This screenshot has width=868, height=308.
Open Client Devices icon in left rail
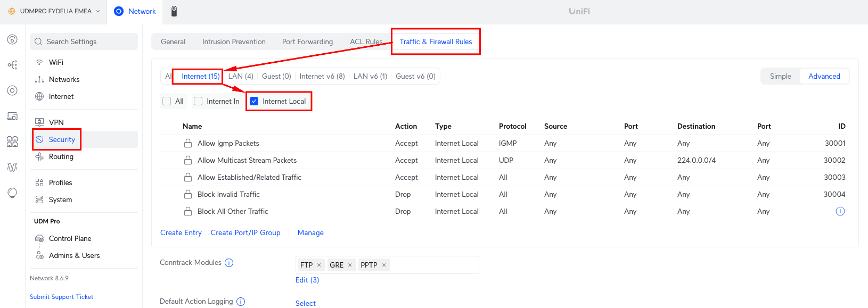click(12, 116)
